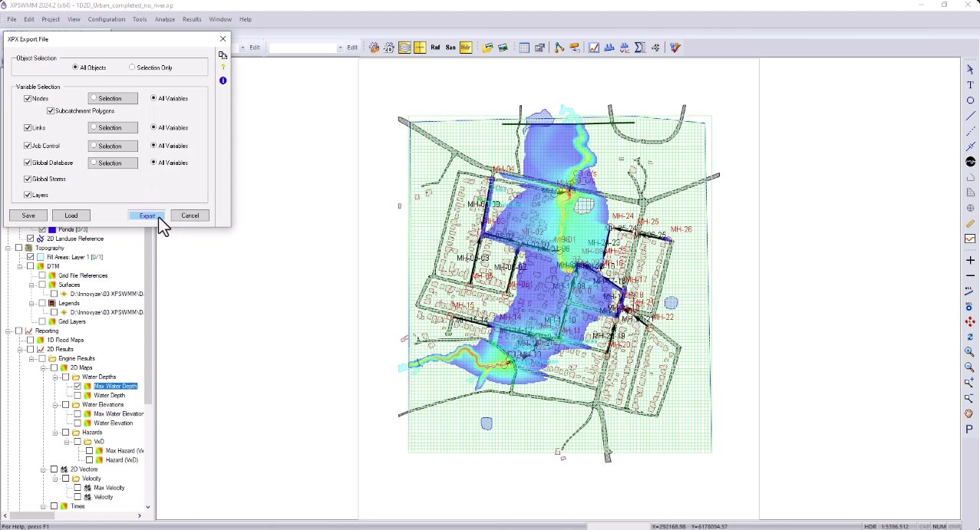Image resolution: width=980 pixels, height=530 pixels.
Task: Uncheck the Subcatchment Polygons checkbox
Action: (x=51, y=111)
